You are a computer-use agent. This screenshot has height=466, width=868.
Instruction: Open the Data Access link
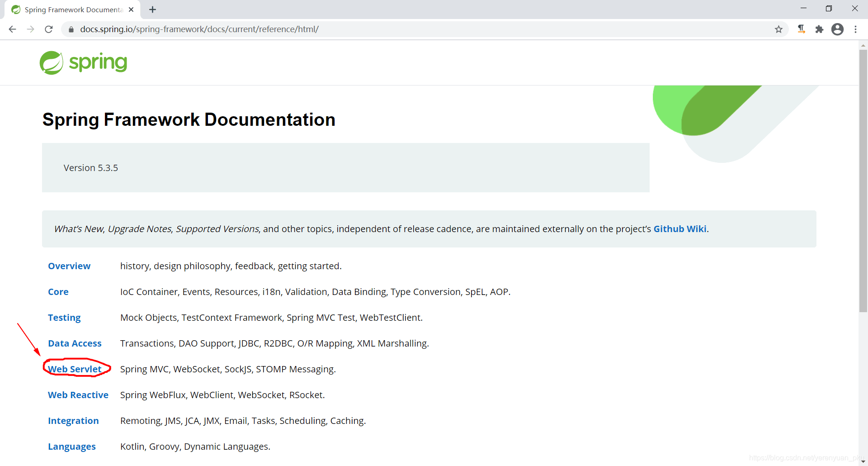(75, 343)
